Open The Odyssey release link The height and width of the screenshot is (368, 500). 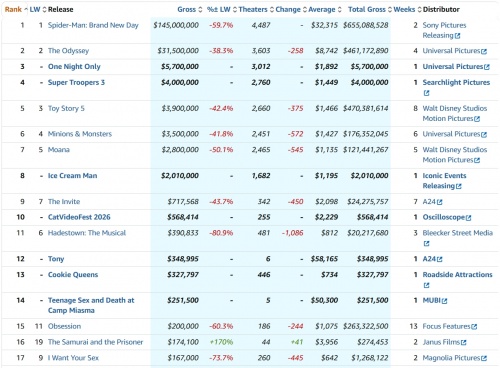[68, 51]
